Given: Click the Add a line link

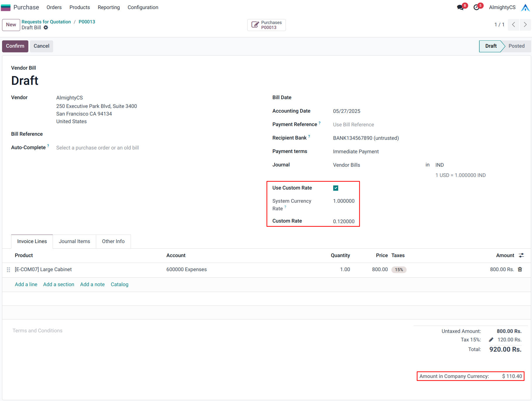Looking at the screenshot, I should (26, 284).
